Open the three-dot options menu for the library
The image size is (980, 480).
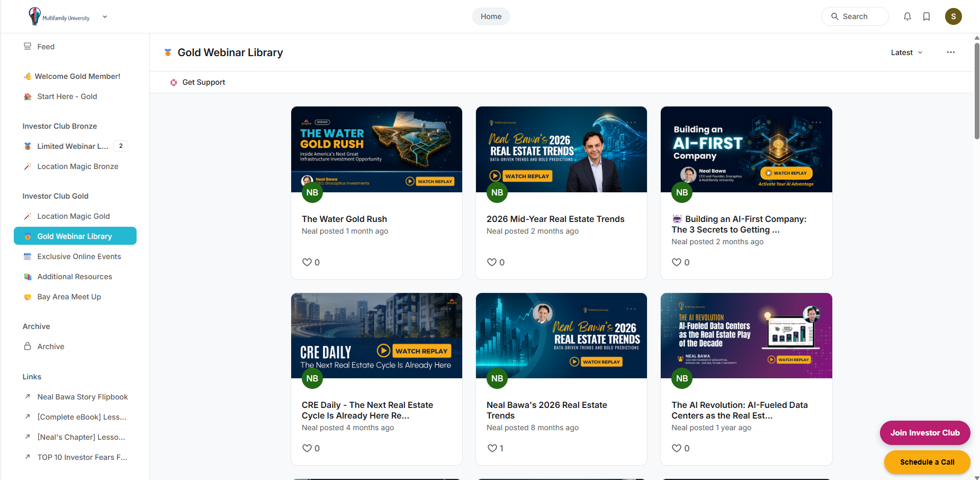[951, 52]
